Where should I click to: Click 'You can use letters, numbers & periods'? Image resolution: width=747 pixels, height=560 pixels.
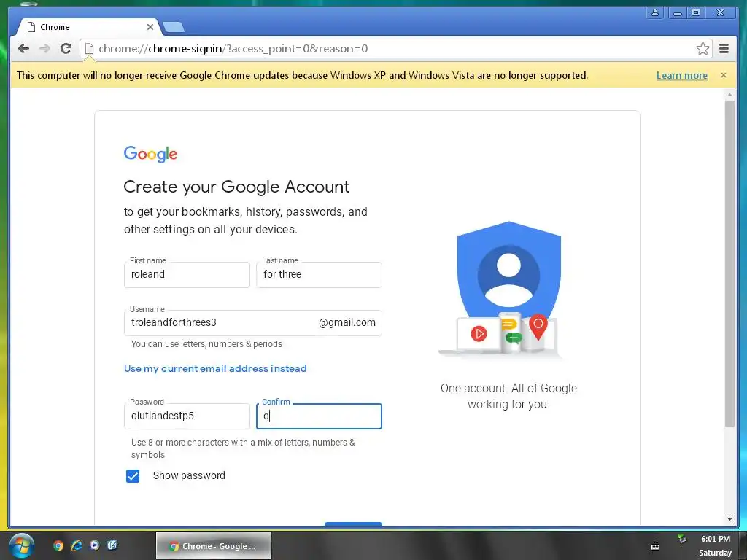coord(206,344)
